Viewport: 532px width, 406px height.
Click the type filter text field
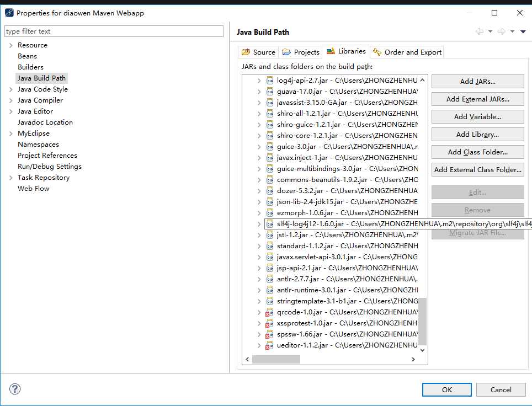point(114,31)
